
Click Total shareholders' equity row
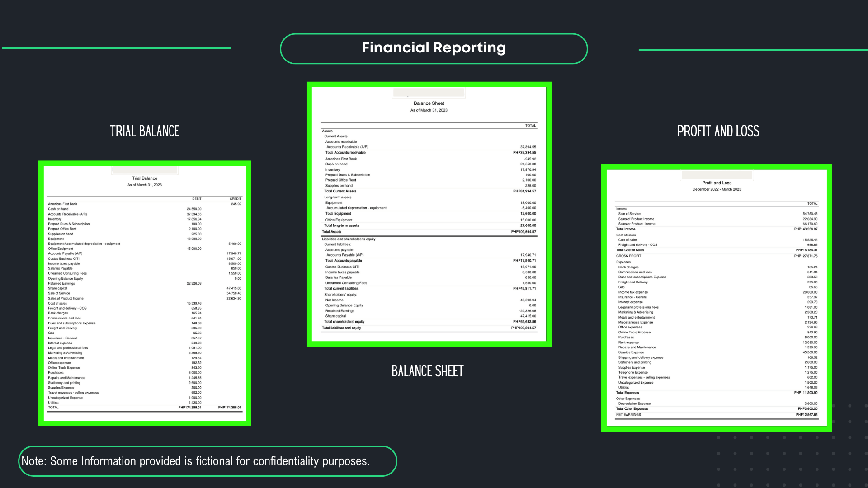click(x=429, y=322)
